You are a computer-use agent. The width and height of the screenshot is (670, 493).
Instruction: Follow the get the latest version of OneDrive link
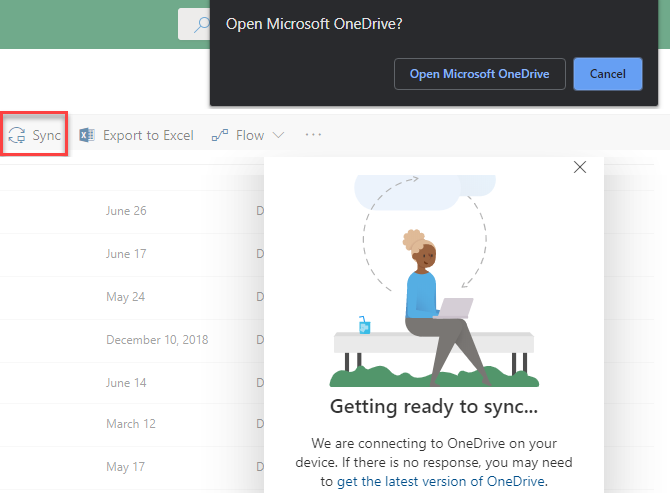[441, 481]
